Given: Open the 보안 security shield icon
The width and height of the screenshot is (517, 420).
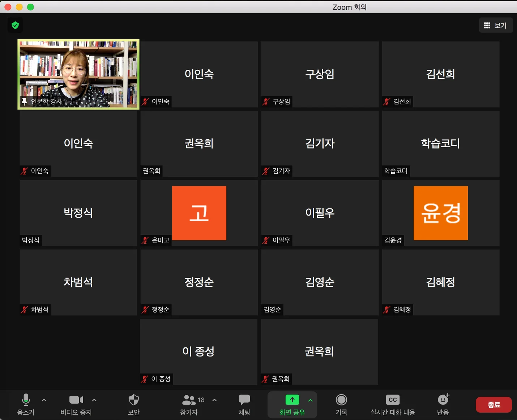Looking at the screenshot, I should point(134,404).
